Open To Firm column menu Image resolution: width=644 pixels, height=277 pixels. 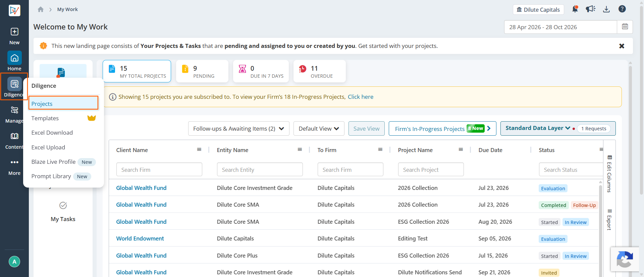click(x=380, y=149)
